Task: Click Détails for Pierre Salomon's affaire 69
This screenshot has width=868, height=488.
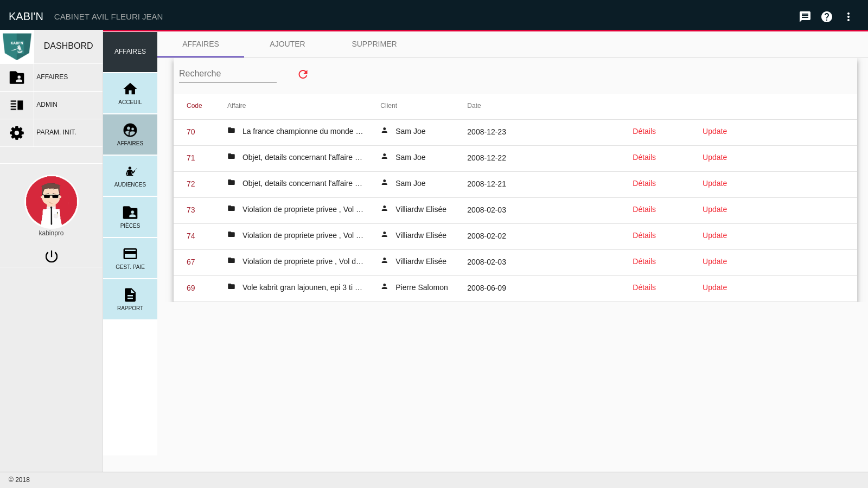Action: (644, 288)
